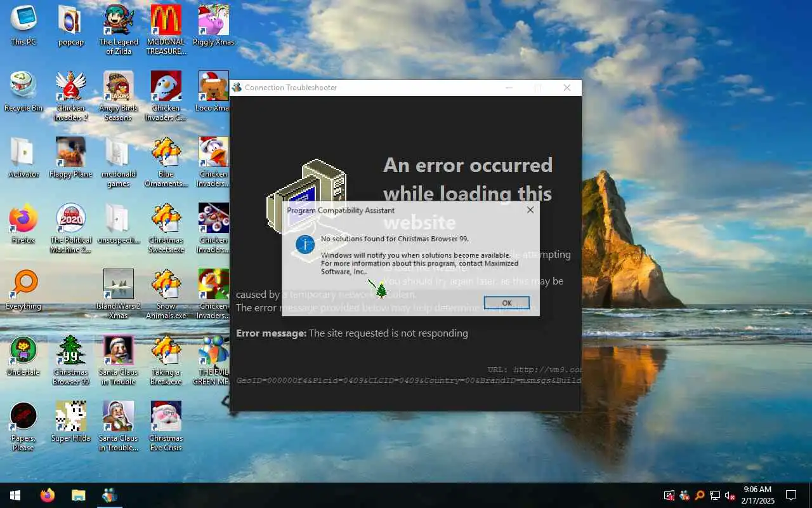Launch The Political Machine 2020 shortcut
Image resolution: width=812 pixels, height=508 pixels.
pyautogui.click(x=70, y=228)
